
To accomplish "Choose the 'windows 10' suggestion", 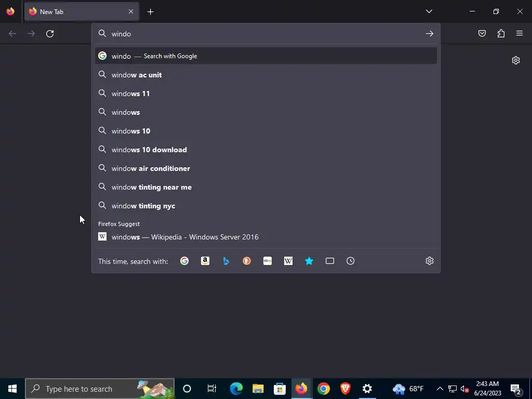I will (x=266, y=131).
